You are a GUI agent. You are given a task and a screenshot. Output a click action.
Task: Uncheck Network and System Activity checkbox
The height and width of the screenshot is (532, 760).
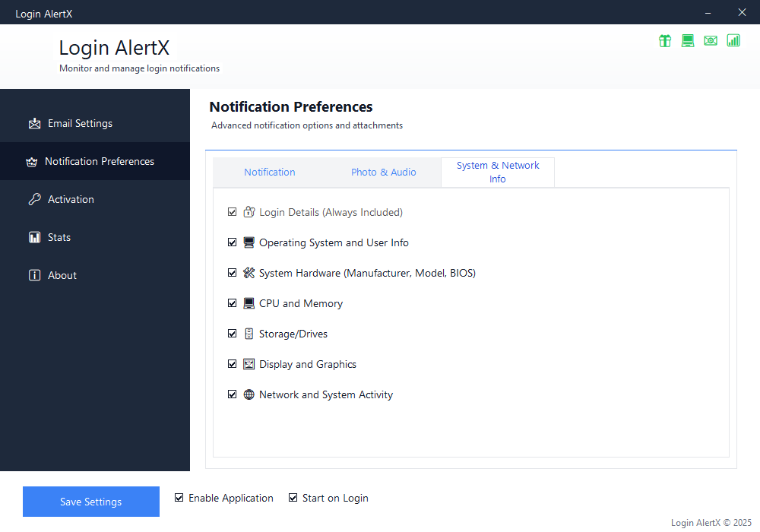pos(232,394)
